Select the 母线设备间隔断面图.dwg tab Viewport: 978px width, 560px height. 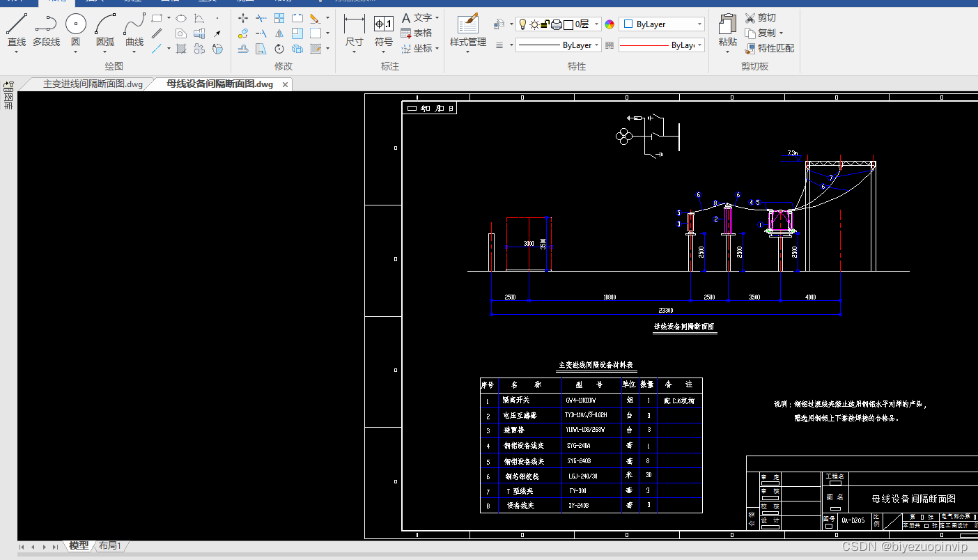pos(219,84)
